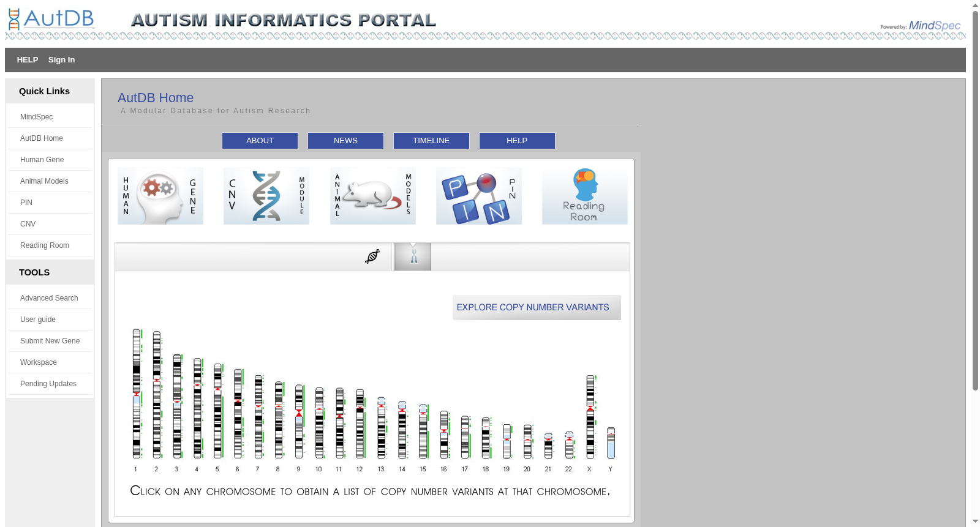Click Sign In in the navigation bar
The height and width of the screenshot is (527, 980).
click(62, 60)
